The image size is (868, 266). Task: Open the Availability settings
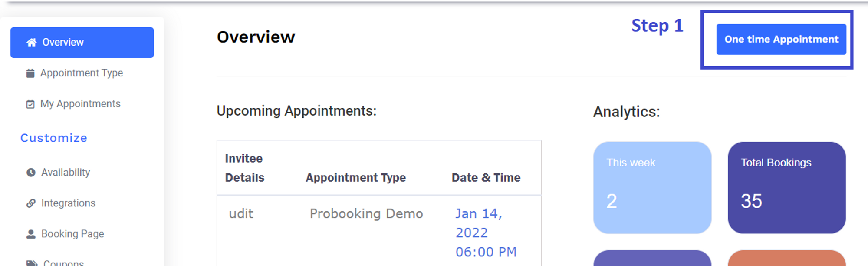coord(66,173)
